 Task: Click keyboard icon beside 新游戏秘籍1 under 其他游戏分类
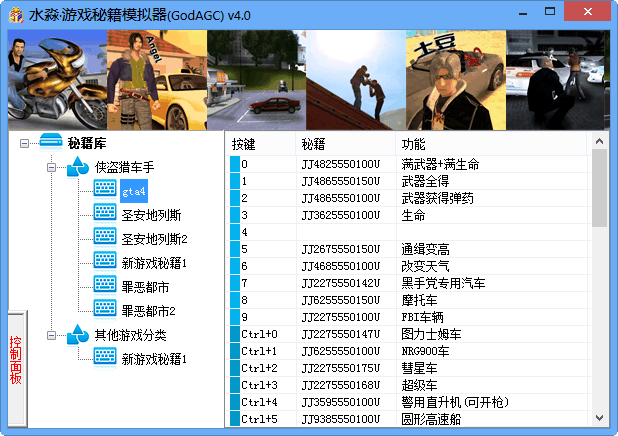[x=105, y=357]
